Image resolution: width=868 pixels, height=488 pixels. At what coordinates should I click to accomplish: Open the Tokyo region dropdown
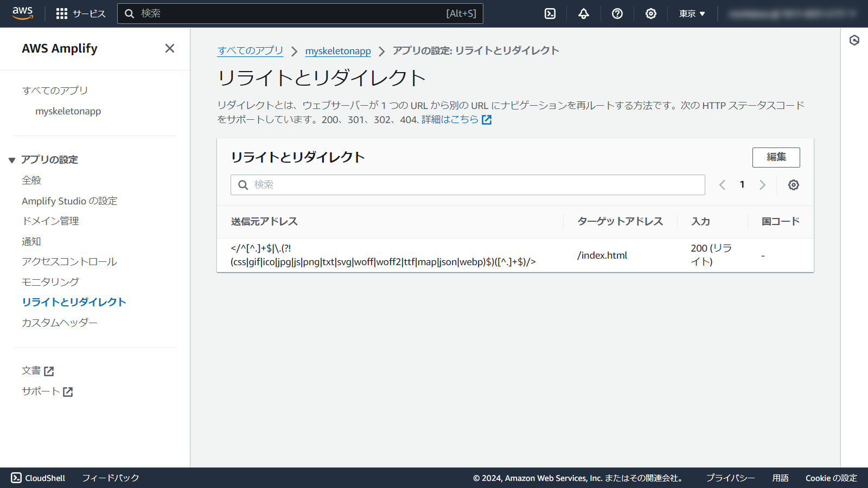692,14
